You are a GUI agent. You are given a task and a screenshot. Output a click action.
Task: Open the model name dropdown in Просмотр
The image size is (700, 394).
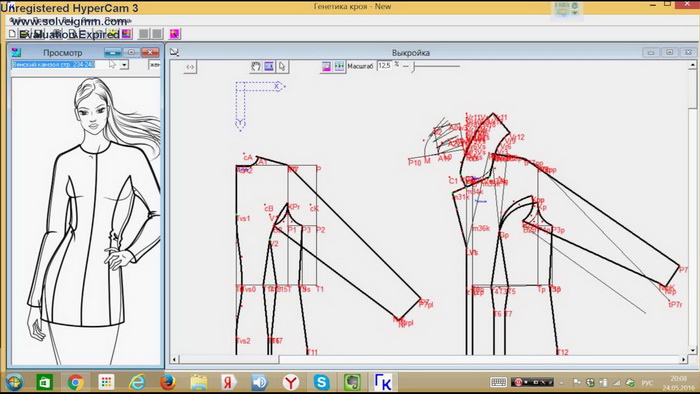pos(124,65)
